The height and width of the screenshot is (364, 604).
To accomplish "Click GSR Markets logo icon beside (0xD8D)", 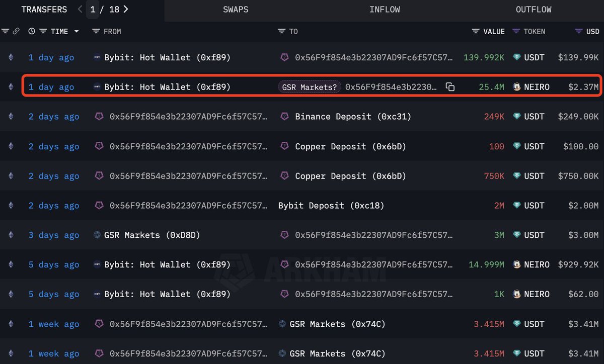I will point(98,235).
